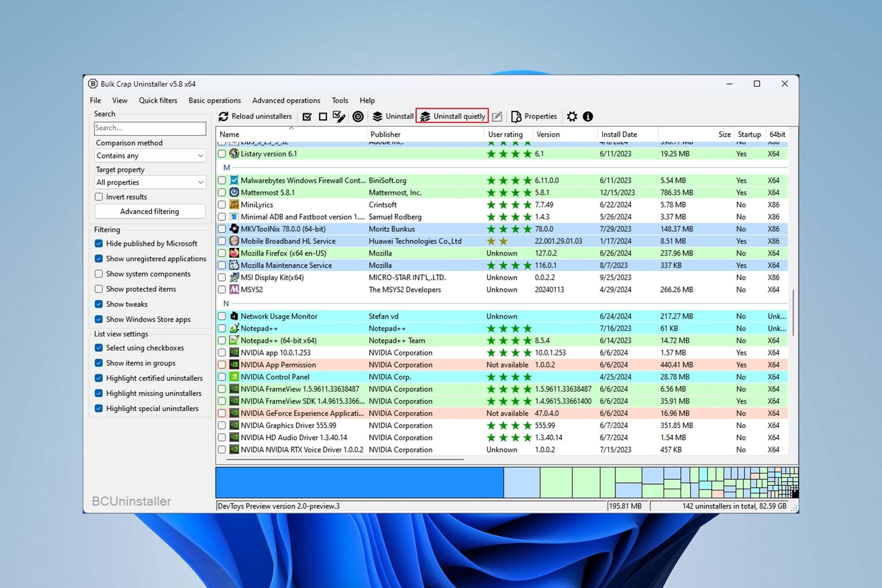
Task: Open the Quick filters menu
Action: 158,100
